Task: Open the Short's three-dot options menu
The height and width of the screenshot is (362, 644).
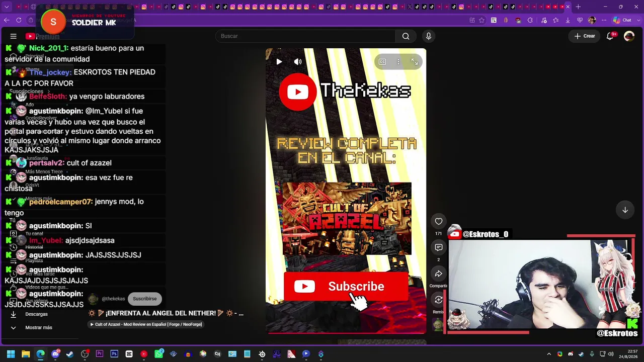Action: (x=398, y=62)
